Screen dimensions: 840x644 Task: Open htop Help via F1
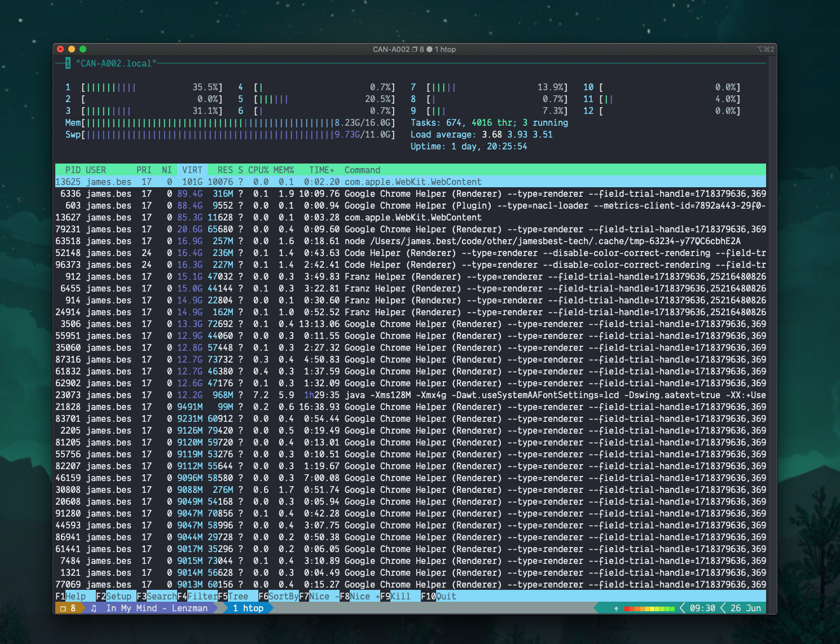(72, 596)
